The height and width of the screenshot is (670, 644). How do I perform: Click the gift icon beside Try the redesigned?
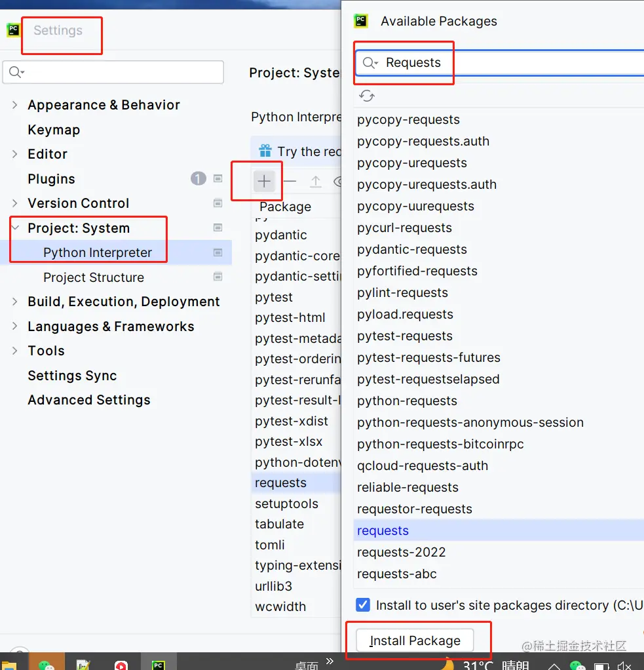coord(265,151)
